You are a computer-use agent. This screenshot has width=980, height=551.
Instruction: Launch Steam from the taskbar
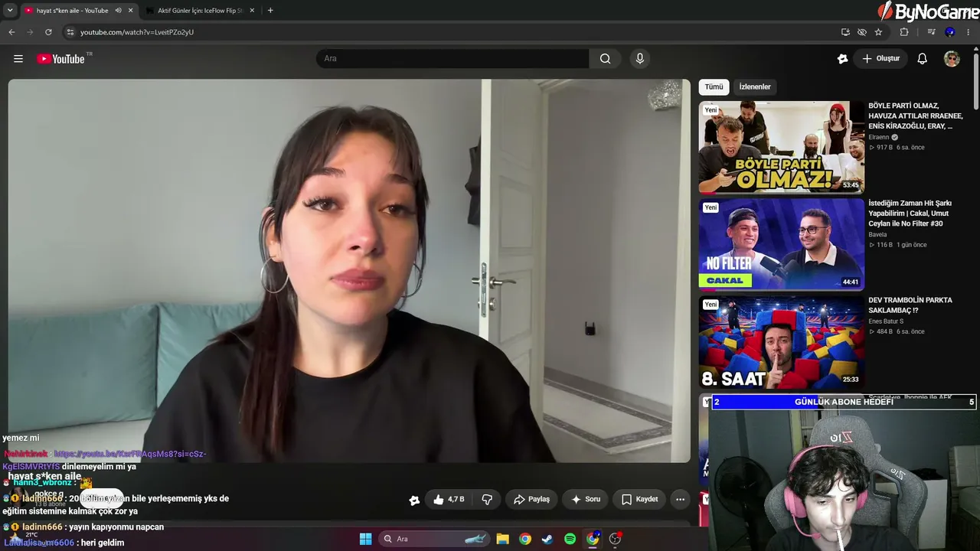pyautogui.click(x=547, y=539)
